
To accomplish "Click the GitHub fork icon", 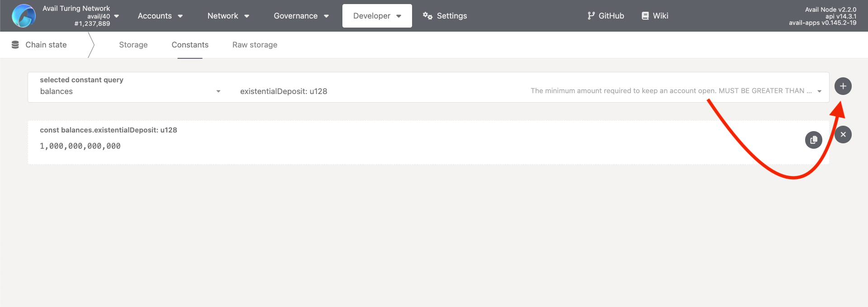I will [591, 16].
